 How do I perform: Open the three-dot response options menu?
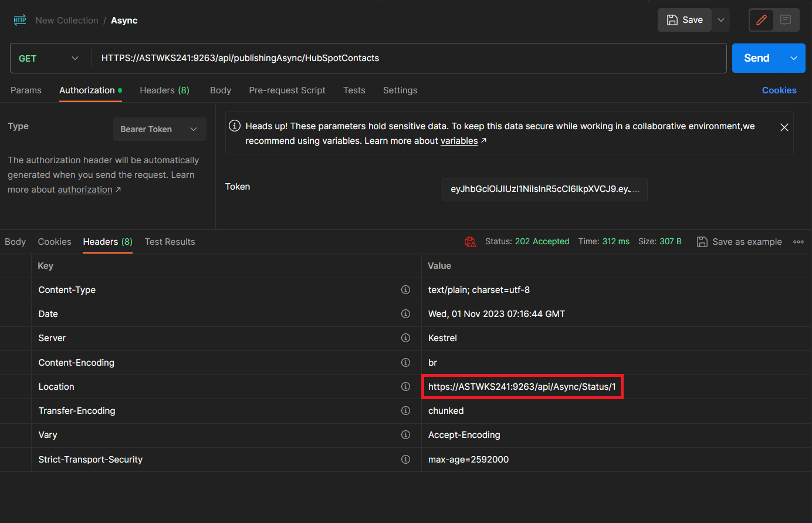798,242
